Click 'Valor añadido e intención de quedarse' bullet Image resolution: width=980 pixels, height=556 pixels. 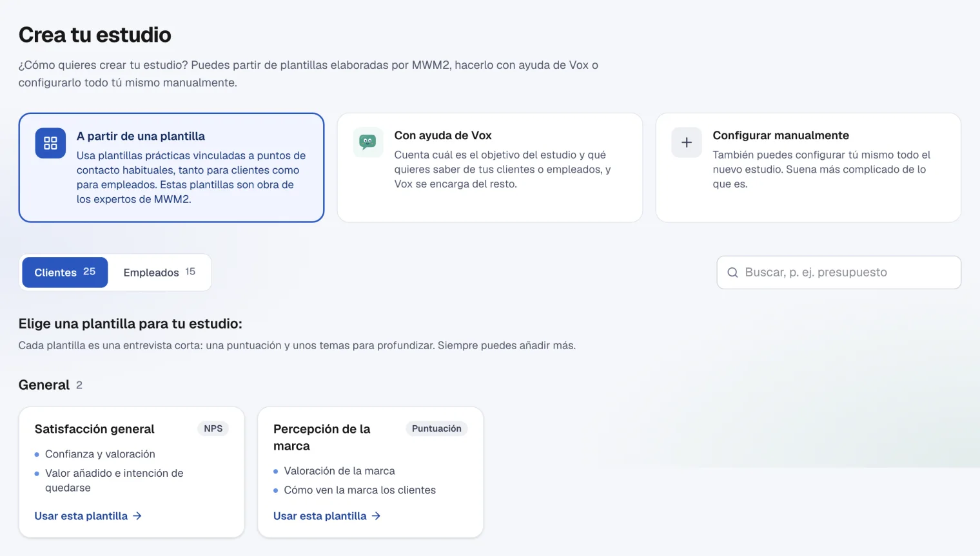click(114, 481)
